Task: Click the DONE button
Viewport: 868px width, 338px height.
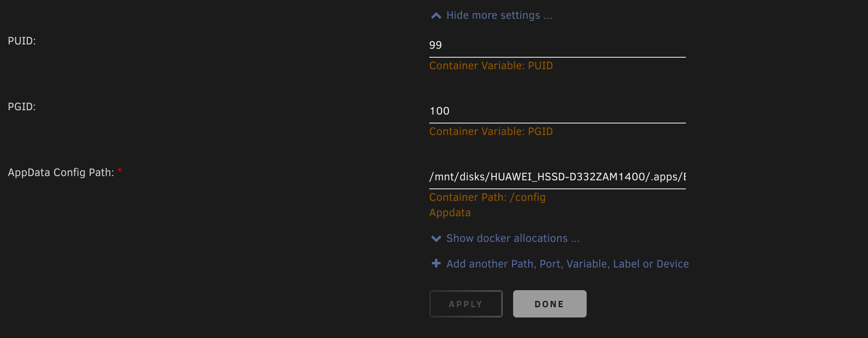Action: [549, 304]
